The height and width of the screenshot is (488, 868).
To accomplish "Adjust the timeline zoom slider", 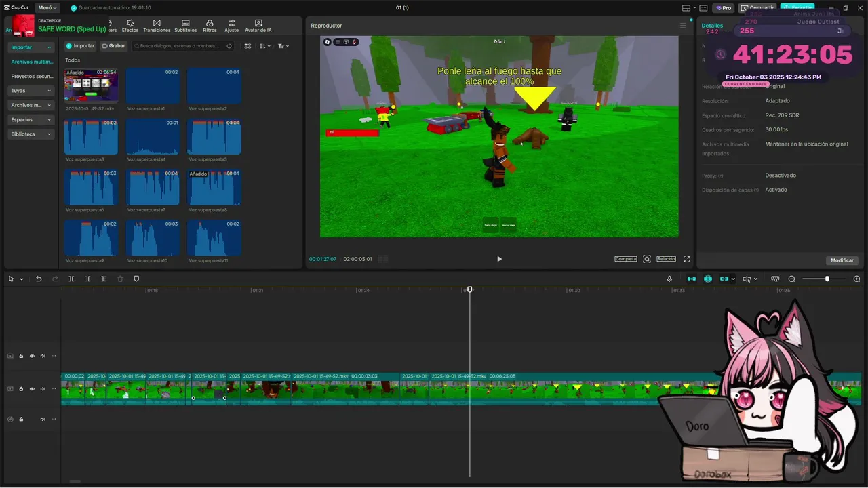I will click(x=827, y=279).
